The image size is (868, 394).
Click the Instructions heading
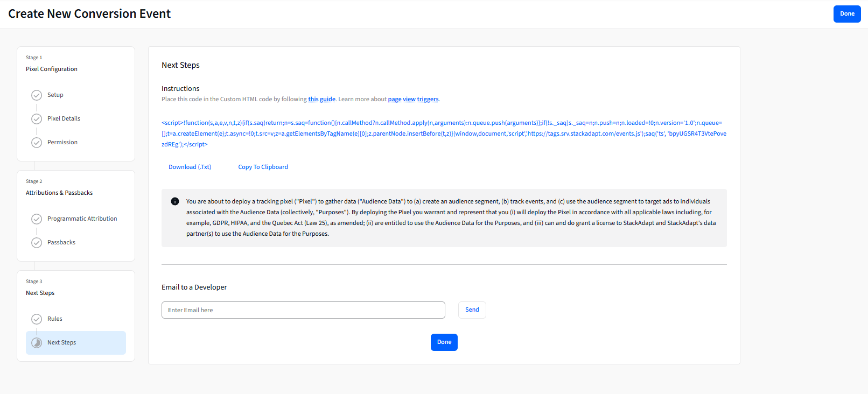click(x=180, y=89)
